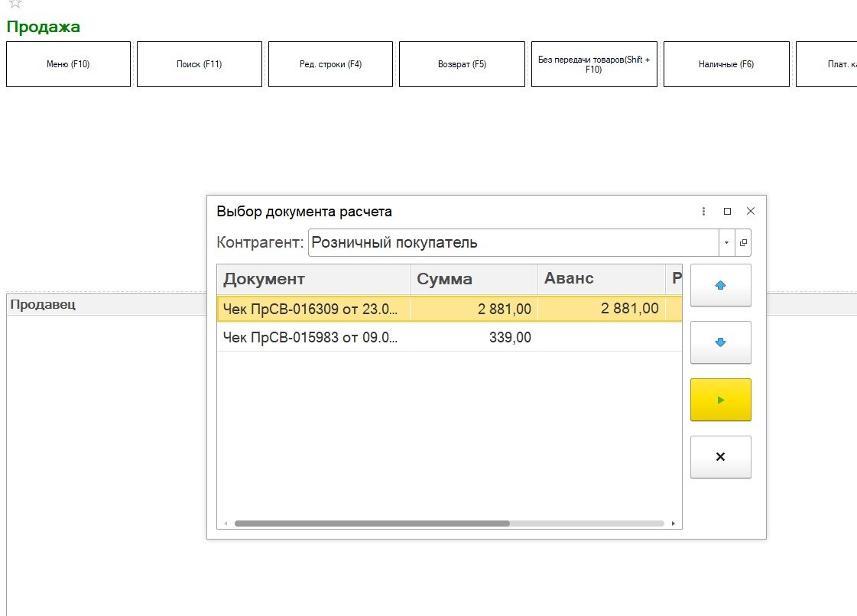Cancel dialog using the black X button
This screenshot has width=857, height=616.
(720, 457)
